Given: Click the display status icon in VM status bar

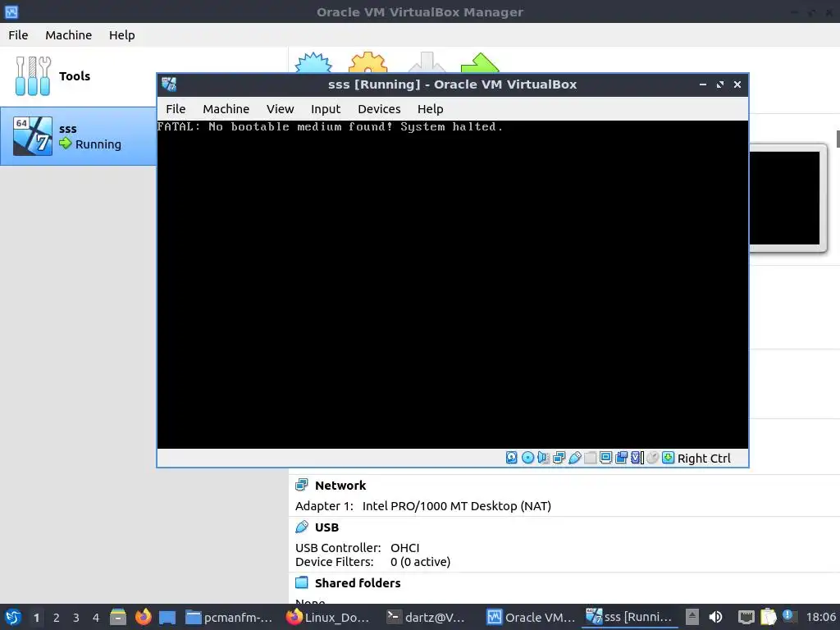Looking at the screenshot, I should [606, 458].
